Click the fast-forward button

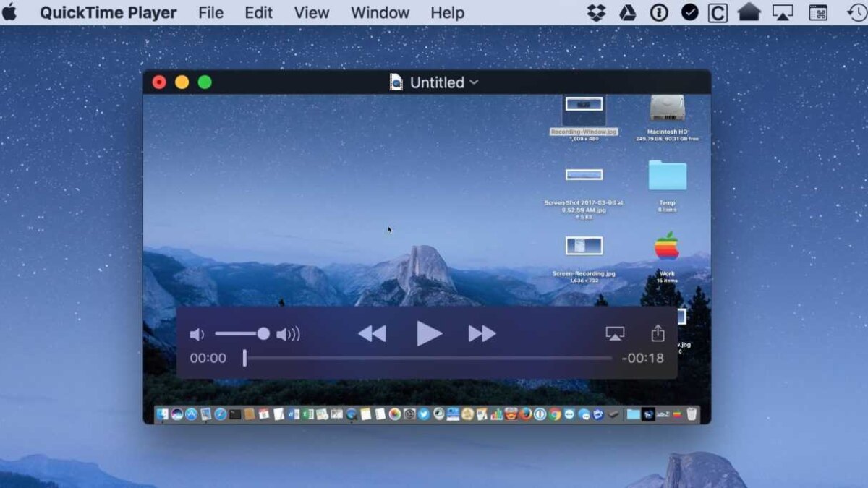(x=481, y=333)
